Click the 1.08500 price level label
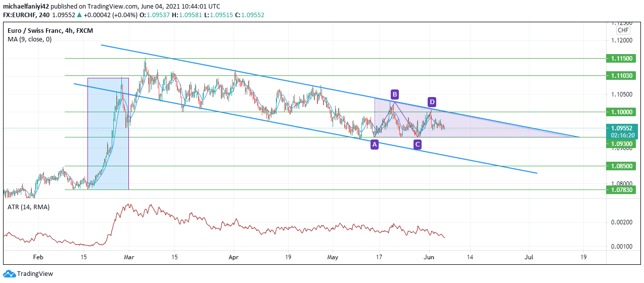Screen dimensions: 644x283 [622, 166]
